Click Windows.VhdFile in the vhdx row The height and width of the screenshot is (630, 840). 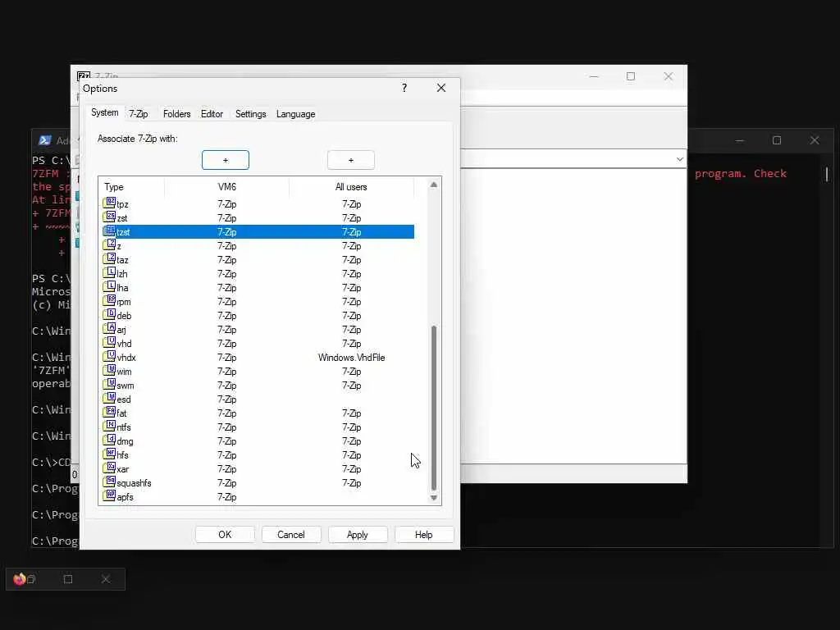(x=351, y=358)
